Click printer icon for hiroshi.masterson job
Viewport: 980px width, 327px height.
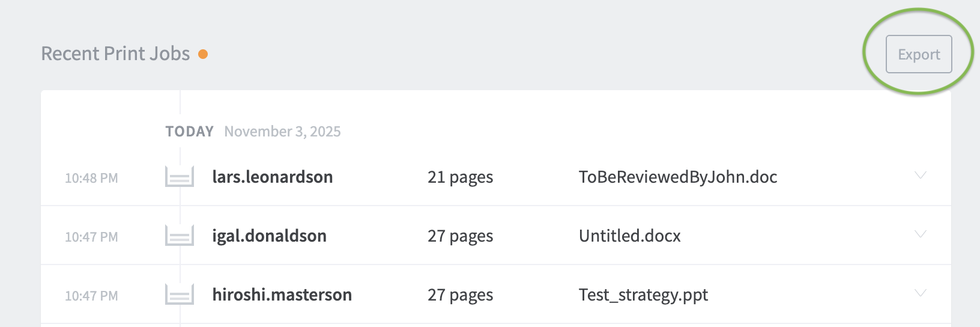click(x=180, y=295)
